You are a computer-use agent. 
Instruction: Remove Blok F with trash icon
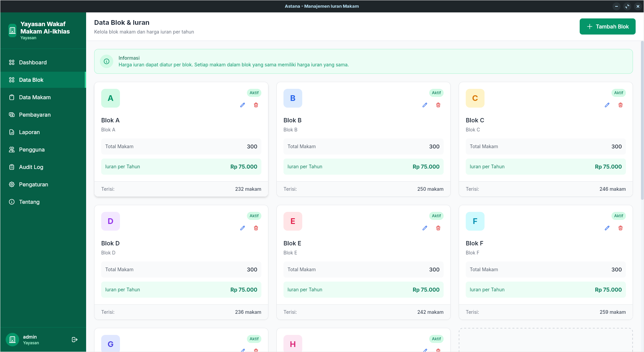(x=621, y=228)
